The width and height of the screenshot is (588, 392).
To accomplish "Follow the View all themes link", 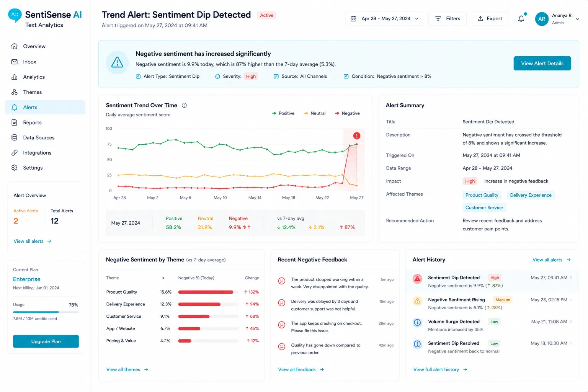I will pos(127,369).
